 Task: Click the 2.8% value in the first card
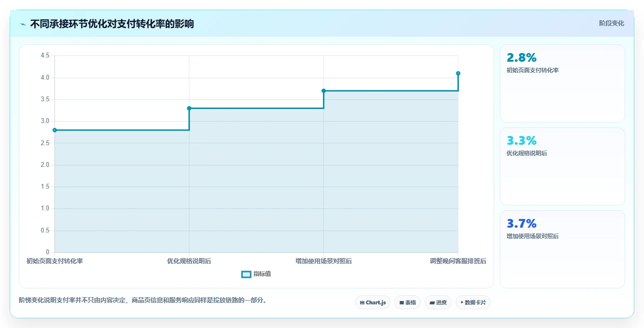522,58
